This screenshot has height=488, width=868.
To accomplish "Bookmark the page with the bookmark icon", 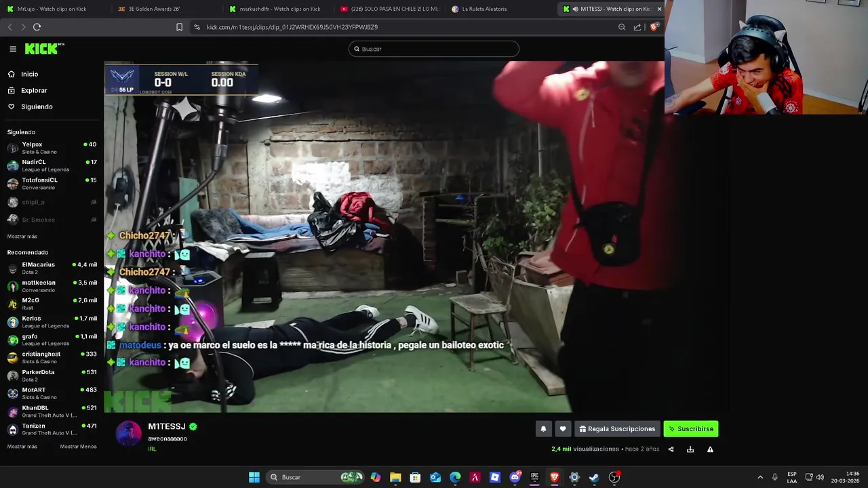I will (179, 27).
